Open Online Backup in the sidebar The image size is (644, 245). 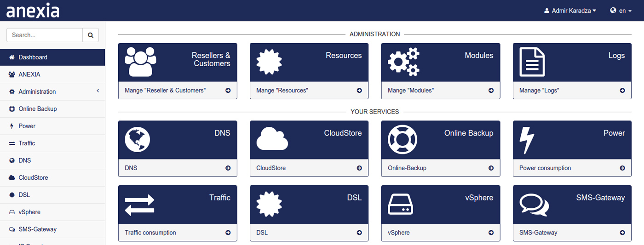[52, 109]
